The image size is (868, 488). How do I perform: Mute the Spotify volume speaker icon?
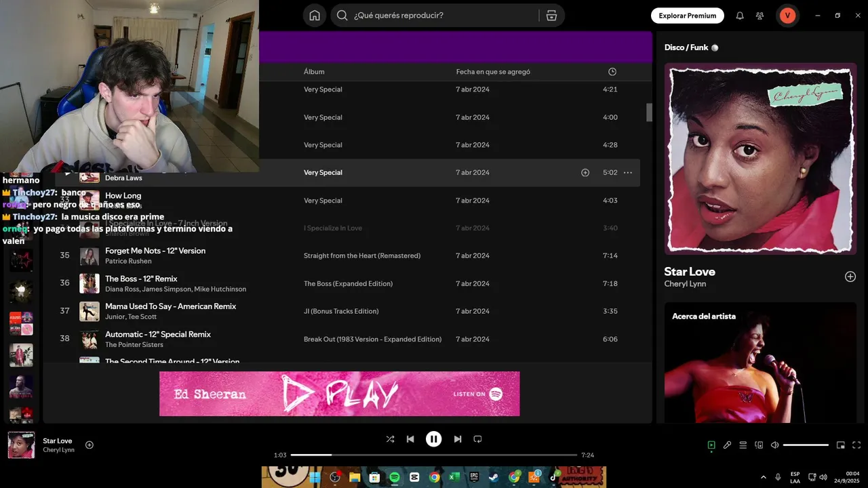(775, 445)
